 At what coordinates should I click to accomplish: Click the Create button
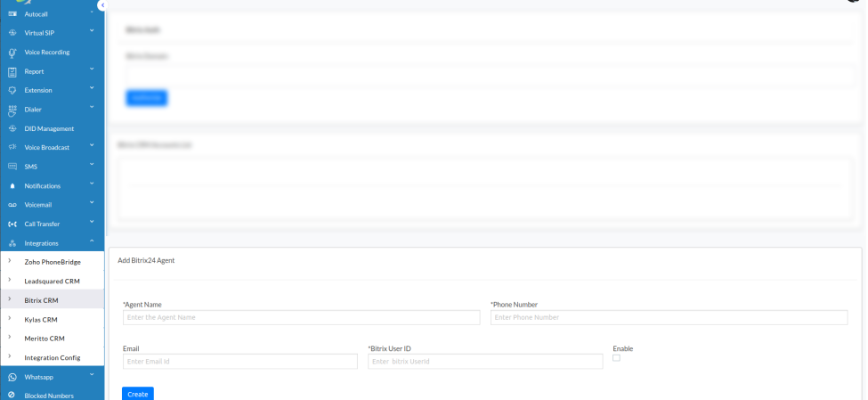pyautogui.click(x=138, y=394)
